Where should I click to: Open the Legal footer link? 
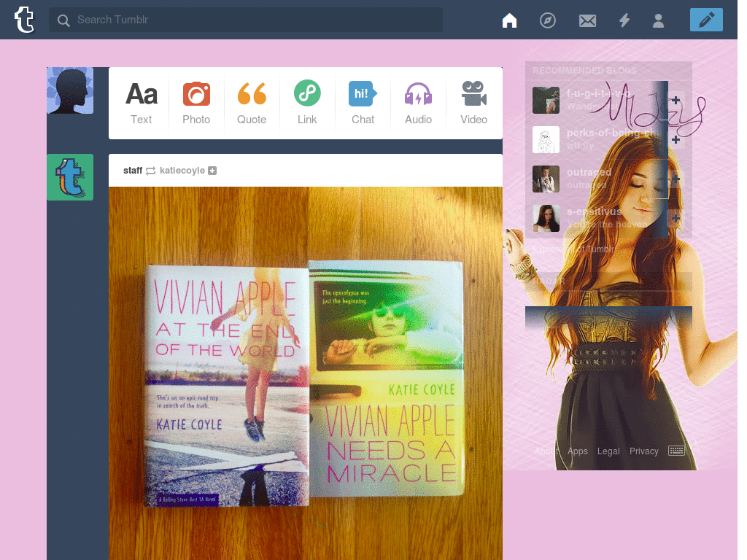pos(608,451)
